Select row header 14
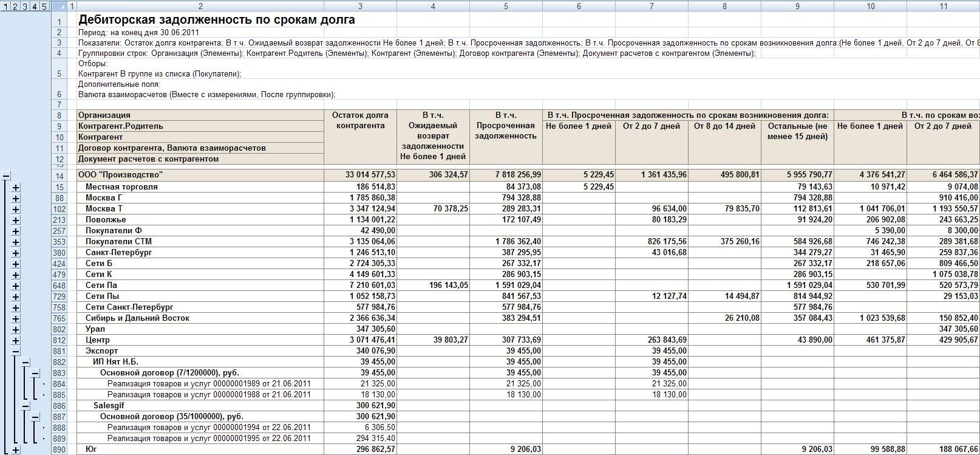The width and height of the screenshot is (980, 455). (x=60, y=176)
